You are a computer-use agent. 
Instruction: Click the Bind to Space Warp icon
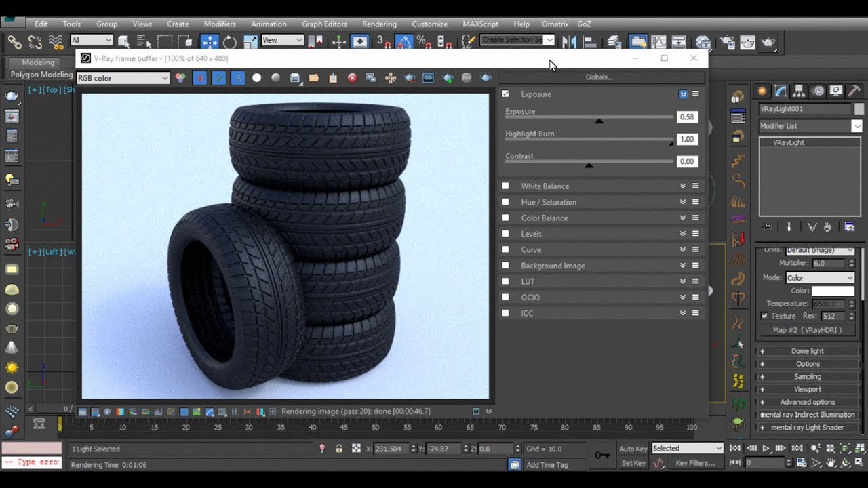[56, 41]
